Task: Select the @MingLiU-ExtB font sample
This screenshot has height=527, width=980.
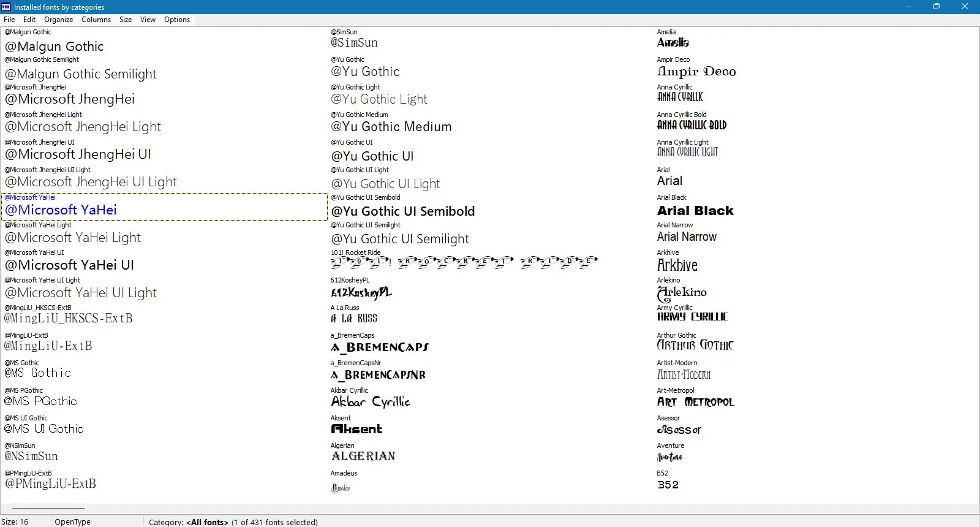Action: [48, 346]
